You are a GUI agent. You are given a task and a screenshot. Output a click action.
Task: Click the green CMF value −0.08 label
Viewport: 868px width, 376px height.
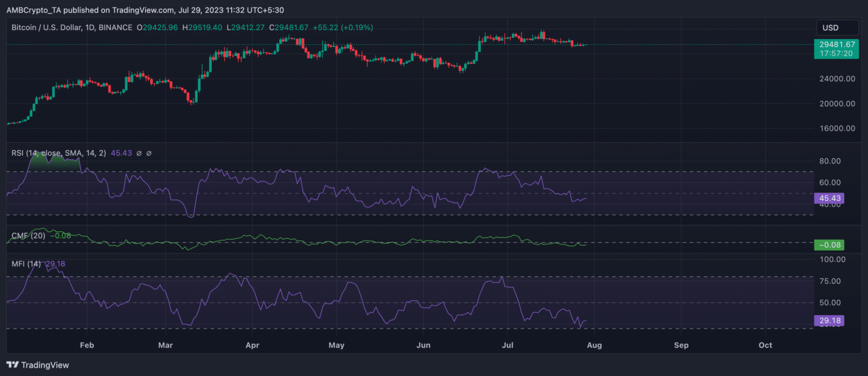[x=829, y=245]
